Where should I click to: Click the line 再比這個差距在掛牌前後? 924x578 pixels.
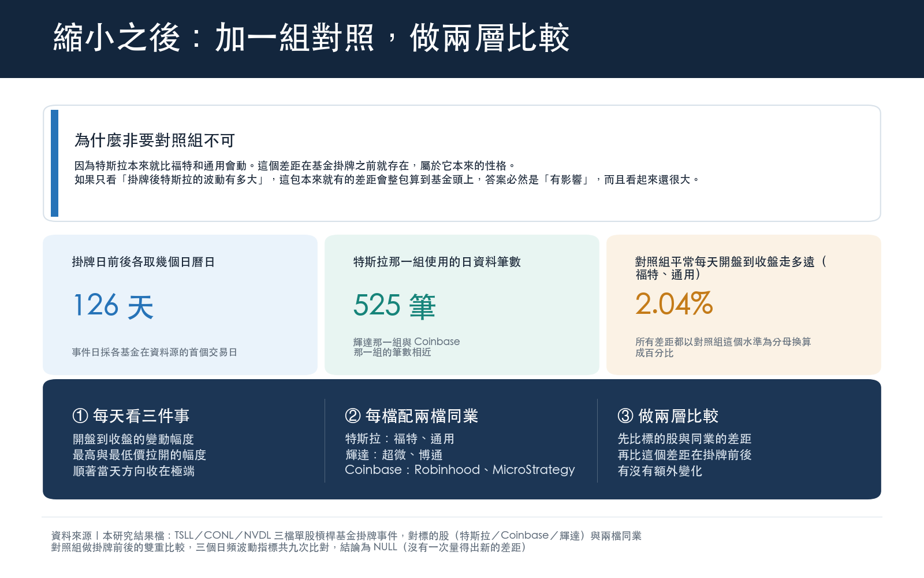[x=684, y=455]
